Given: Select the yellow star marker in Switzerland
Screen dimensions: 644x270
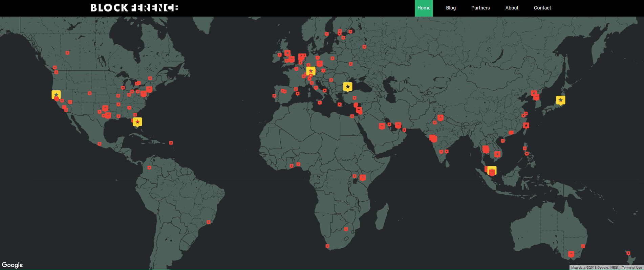Looking at the screenshot, I should tap(311, 71).
